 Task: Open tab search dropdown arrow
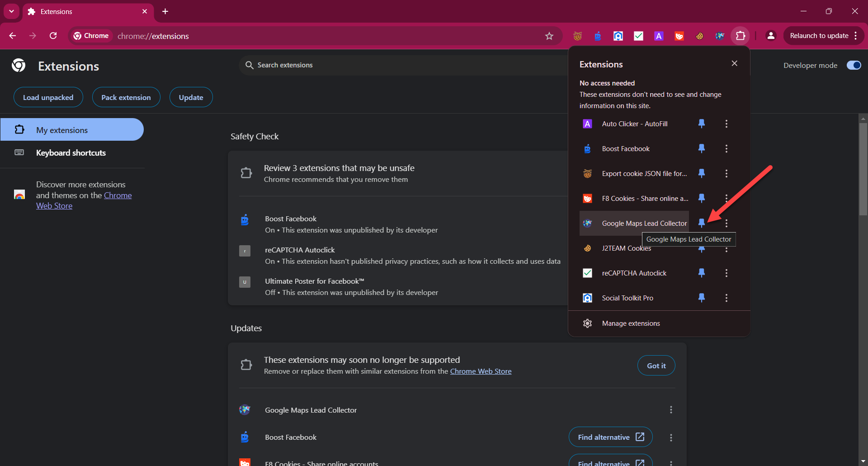(11, 11)
